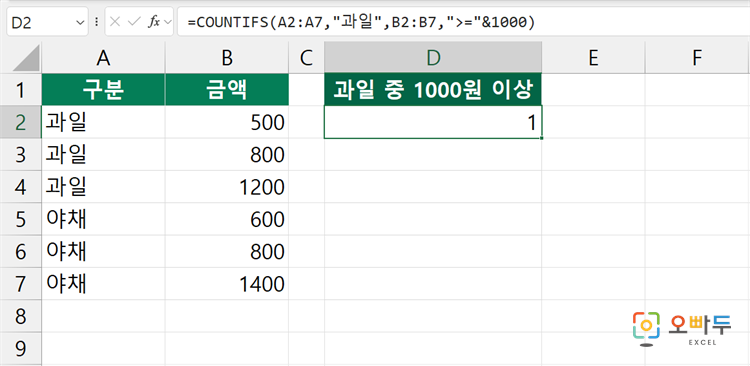Select row 7 header
This screenshot has height=366, width=750.
pyautogui.click(x=21, y=284)
